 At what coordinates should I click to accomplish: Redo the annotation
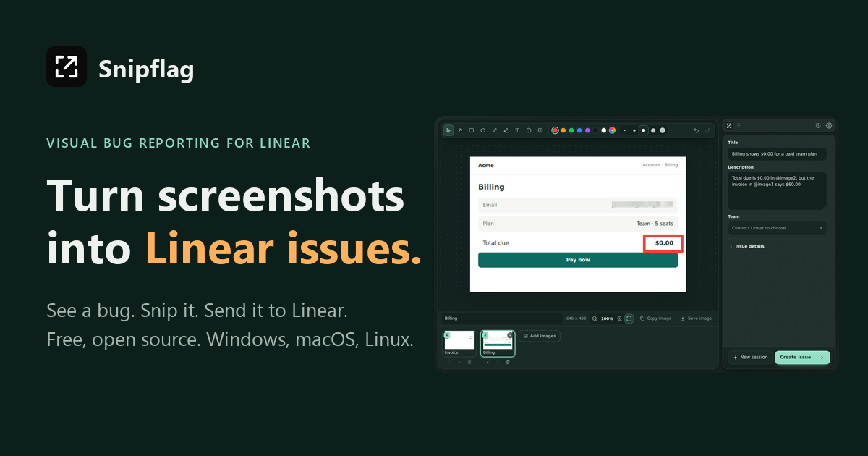coord(707,130)
